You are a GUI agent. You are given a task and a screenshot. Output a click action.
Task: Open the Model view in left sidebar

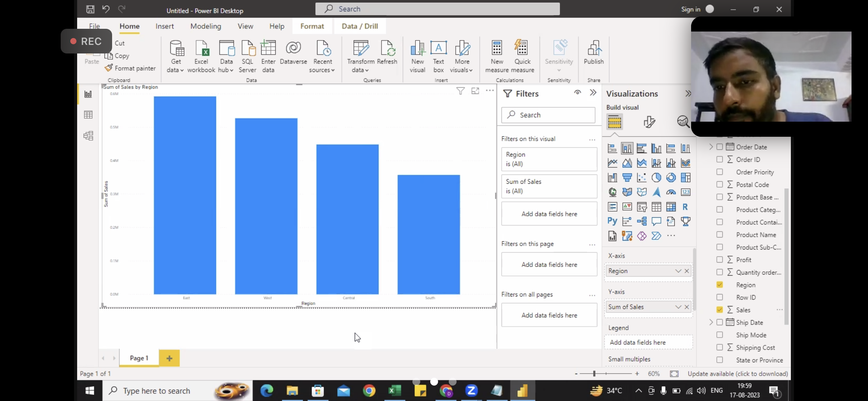point(88,136)
